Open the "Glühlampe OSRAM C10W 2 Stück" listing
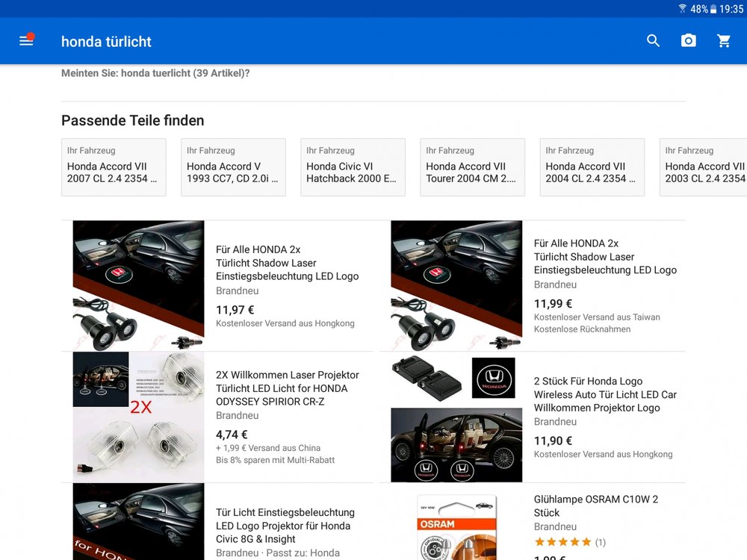The width and height of the screenshot is (747, 560). [x=597, y=506]
